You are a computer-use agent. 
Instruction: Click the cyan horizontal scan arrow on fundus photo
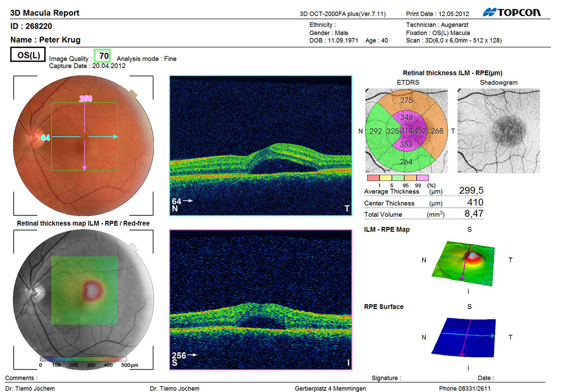coord(103,136)
